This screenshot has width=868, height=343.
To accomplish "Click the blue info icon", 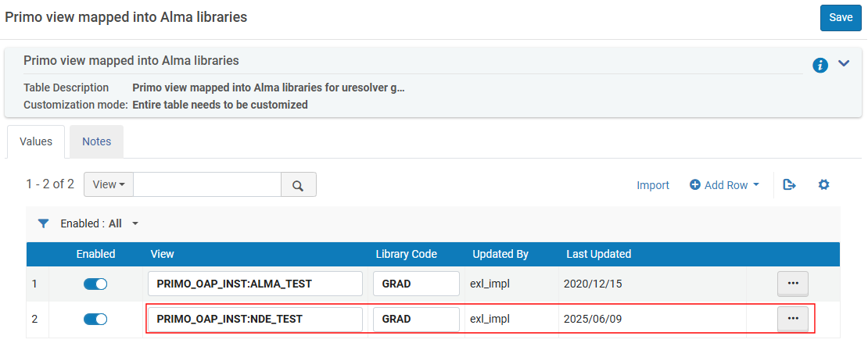I will tap(820, 65).
